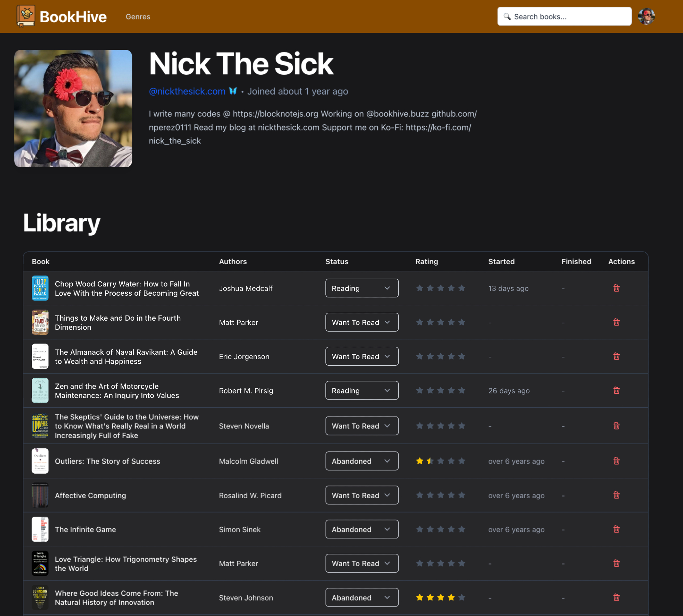The image size is (683, 616).
Task: Click the BookHive bee logo icon
Action: click(x=26, y=16)
